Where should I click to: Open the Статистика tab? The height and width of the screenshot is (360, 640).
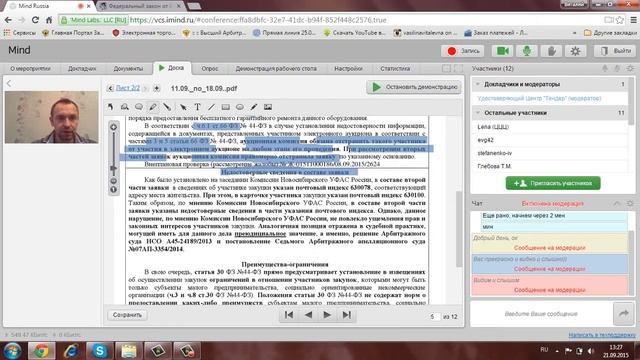(x=395, y=69)
